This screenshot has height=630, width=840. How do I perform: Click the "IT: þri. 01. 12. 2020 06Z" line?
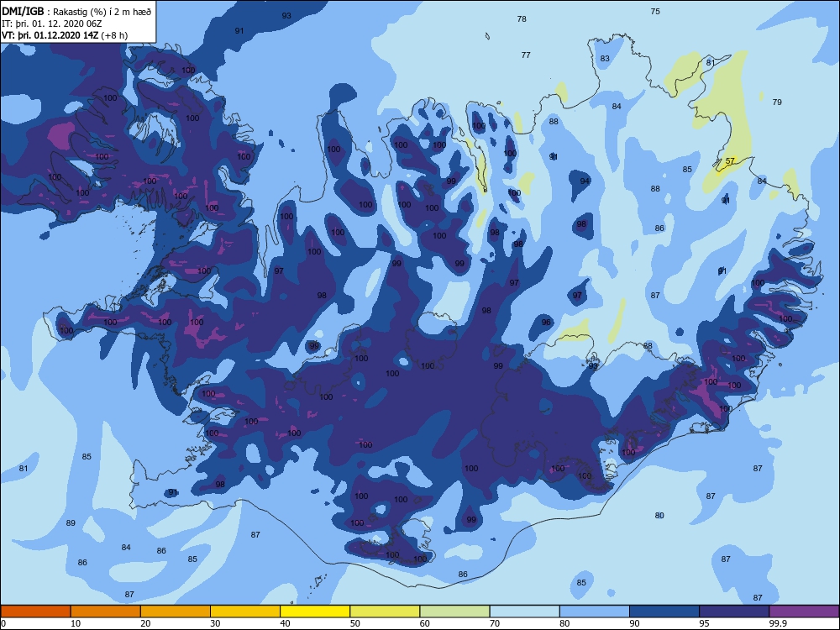51,24
